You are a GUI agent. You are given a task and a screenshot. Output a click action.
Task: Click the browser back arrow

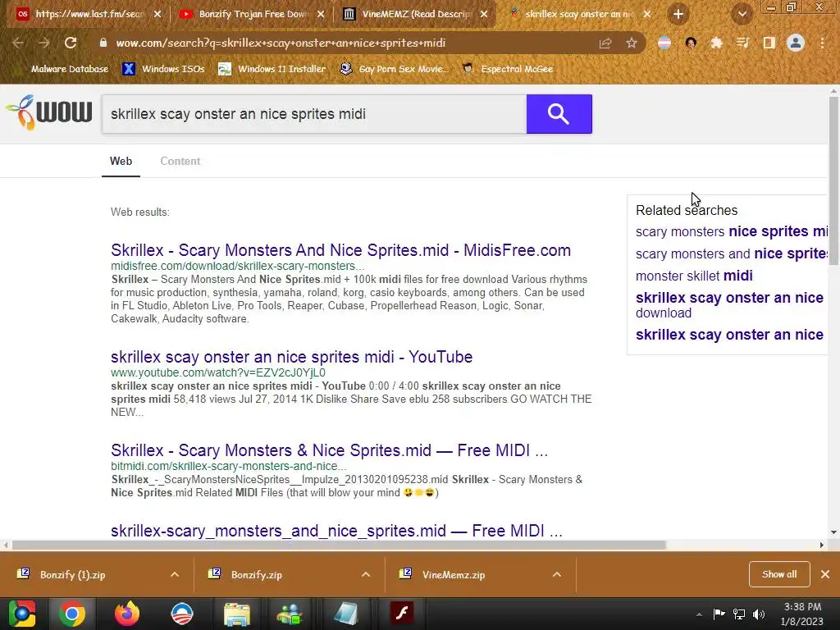pos(18,43)
